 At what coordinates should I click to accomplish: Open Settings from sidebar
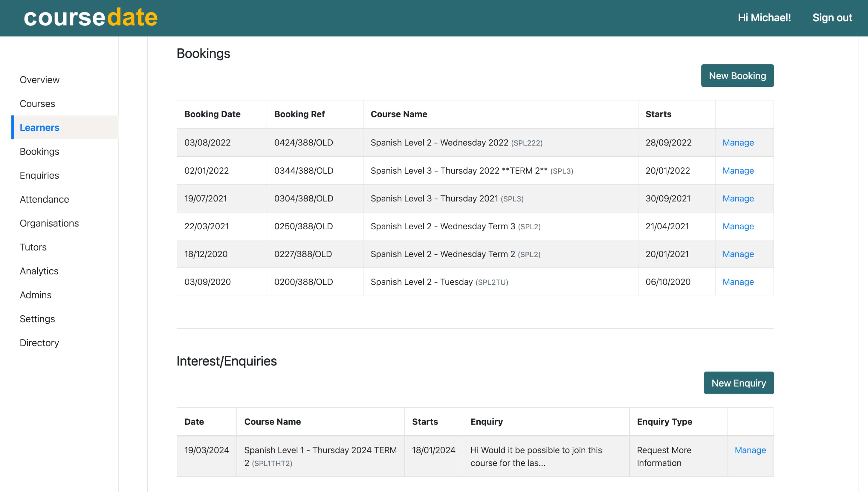pos(37,319)
